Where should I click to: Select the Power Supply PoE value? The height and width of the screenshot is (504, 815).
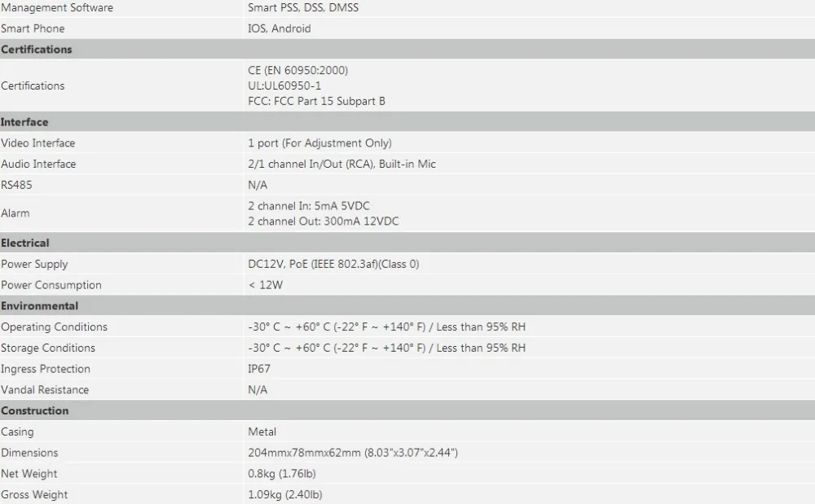[333, 264]
